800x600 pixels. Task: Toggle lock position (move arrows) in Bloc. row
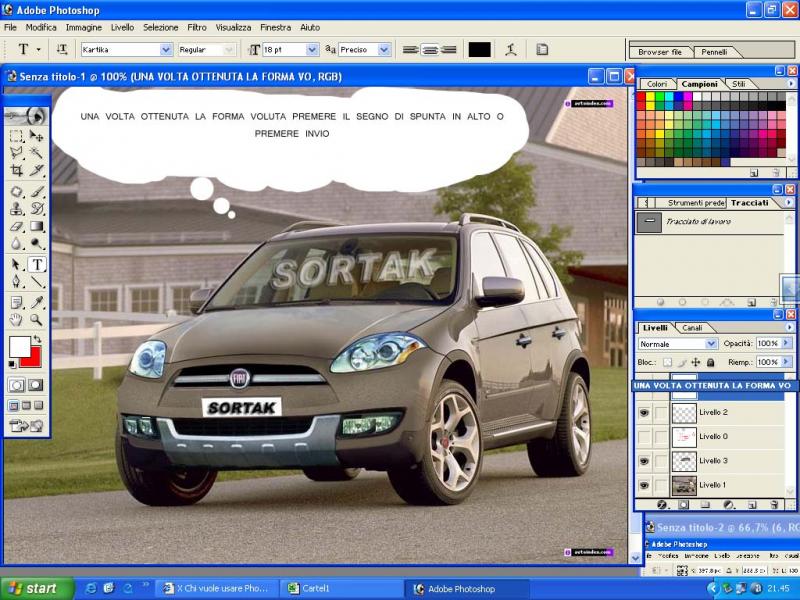click(x=695, y=362)
